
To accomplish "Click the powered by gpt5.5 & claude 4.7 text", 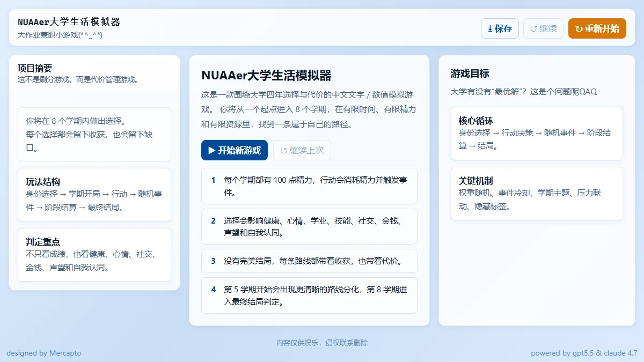I will coord(584,353).
